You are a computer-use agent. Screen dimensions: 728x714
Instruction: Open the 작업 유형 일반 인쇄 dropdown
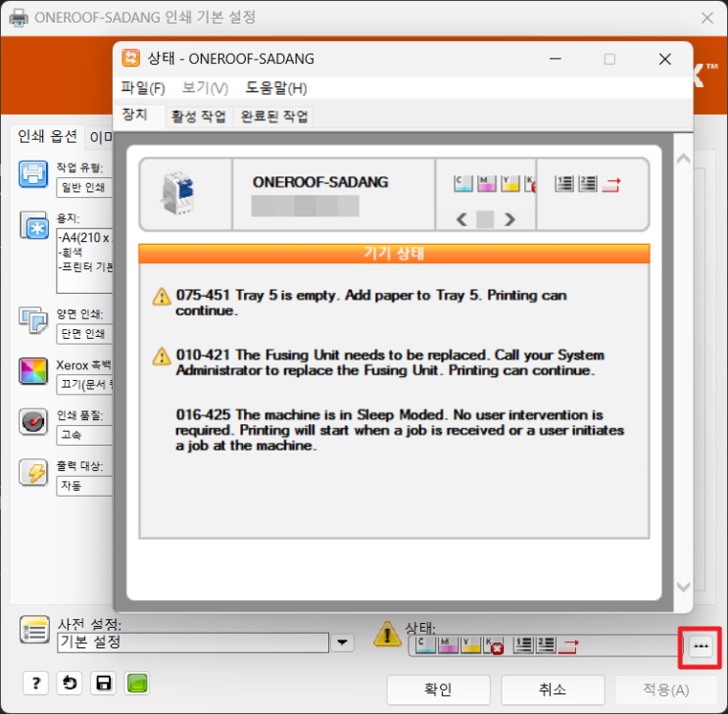(84, 187)
